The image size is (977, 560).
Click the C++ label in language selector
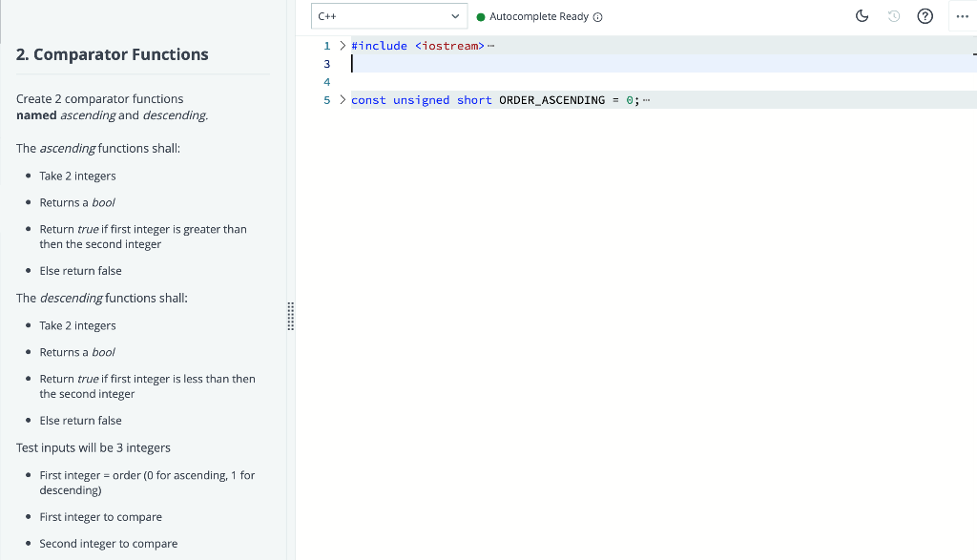point(324,15)
